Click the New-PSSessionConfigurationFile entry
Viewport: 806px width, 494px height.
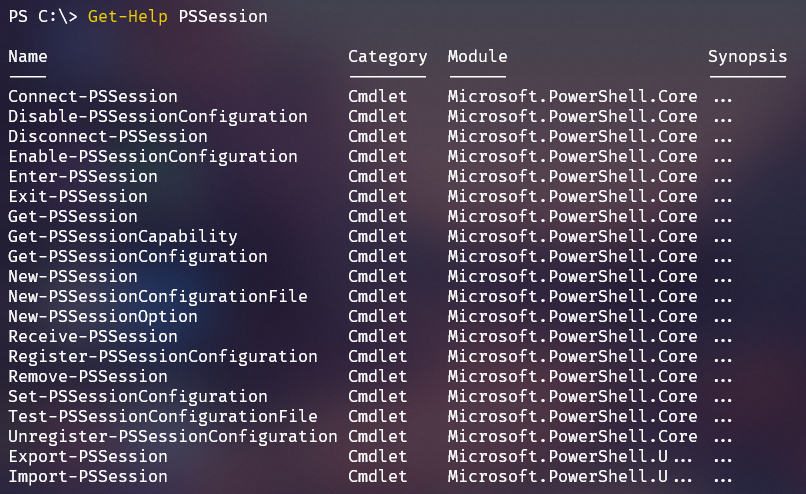[158, 297]
